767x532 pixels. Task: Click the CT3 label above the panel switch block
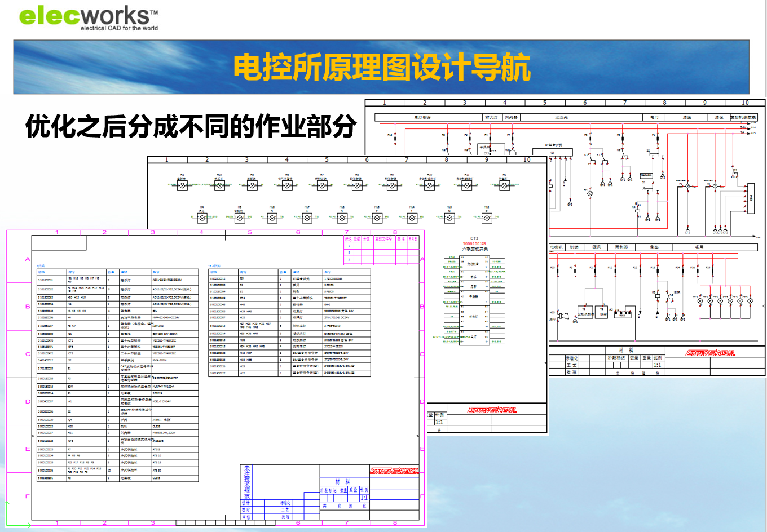tap(474, 238)
